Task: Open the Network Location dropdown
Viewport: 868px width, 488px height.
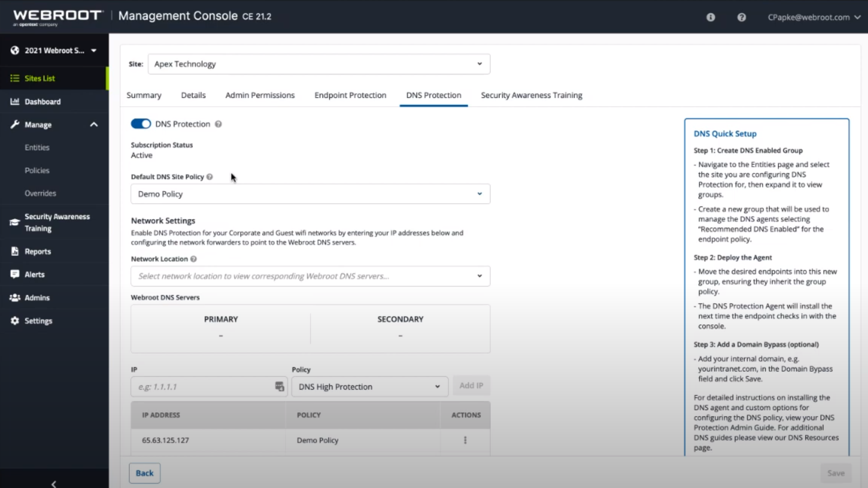Action: [310, 276]
